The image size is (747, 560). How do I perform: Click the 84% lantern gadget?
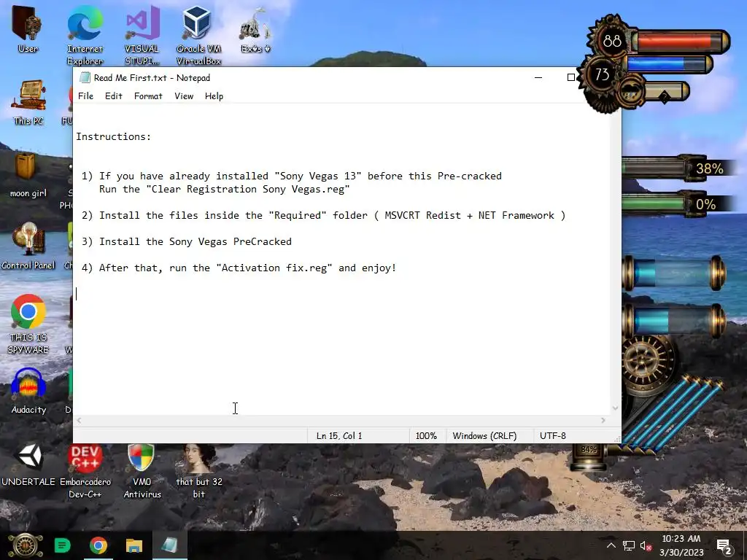(589, 456)
